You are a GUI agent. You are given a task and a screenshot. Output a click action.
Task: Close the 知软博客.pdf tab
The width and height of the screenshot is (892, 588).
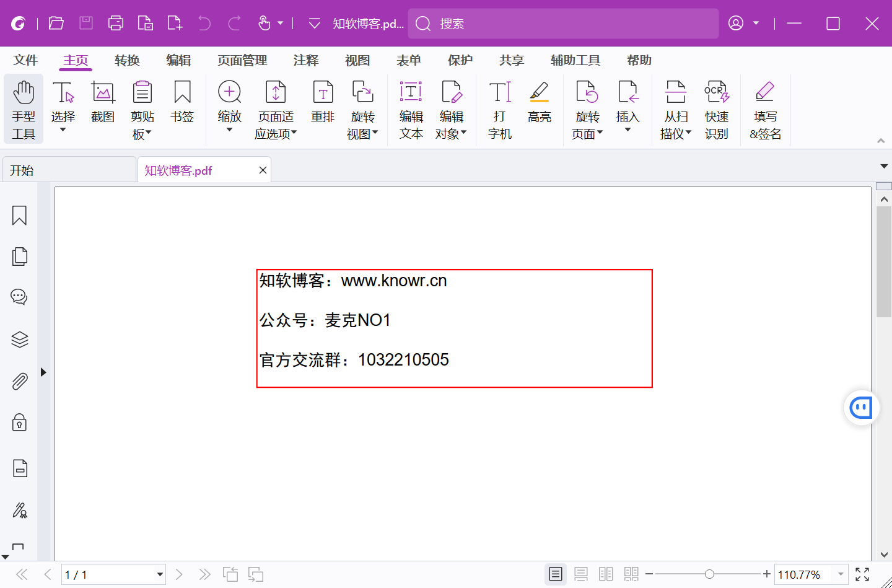pyautogui.click(x=263, y=170)
